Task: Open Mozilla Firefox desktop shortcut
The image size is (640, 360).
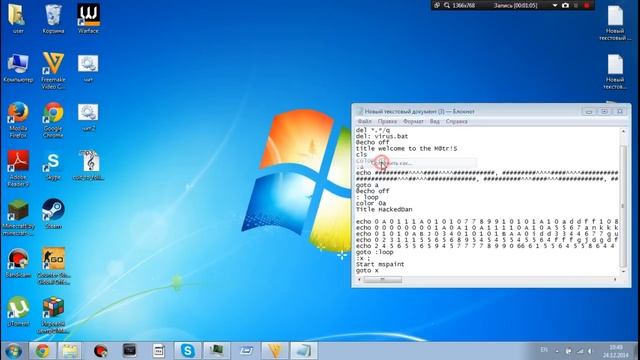Action: 18,120
